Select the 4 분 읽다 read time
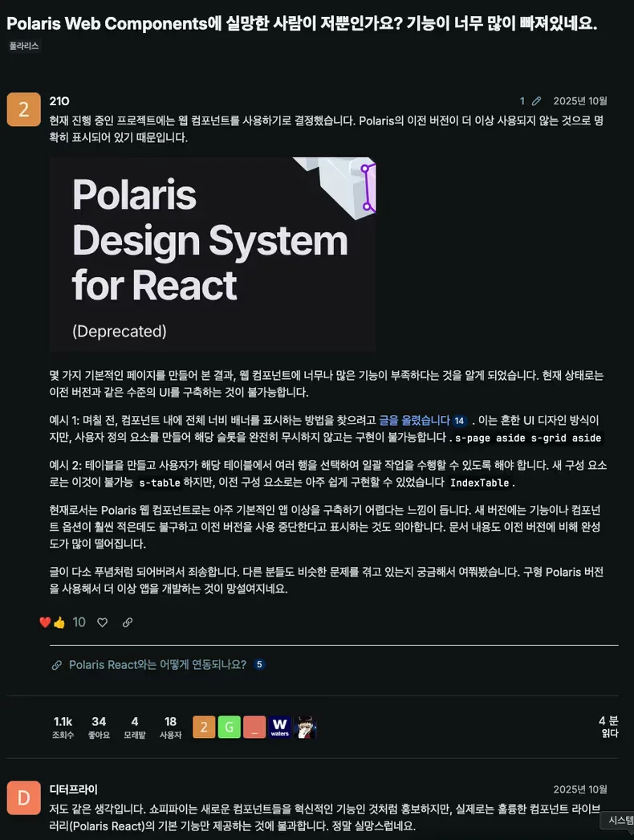 click(608, 727)
